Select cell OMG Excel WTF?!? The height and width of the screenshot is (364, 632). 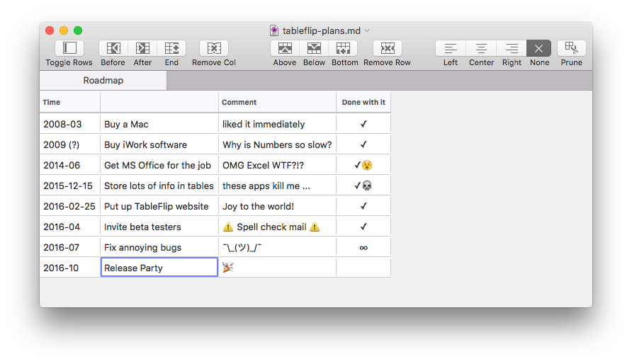[x=277, y=165]
